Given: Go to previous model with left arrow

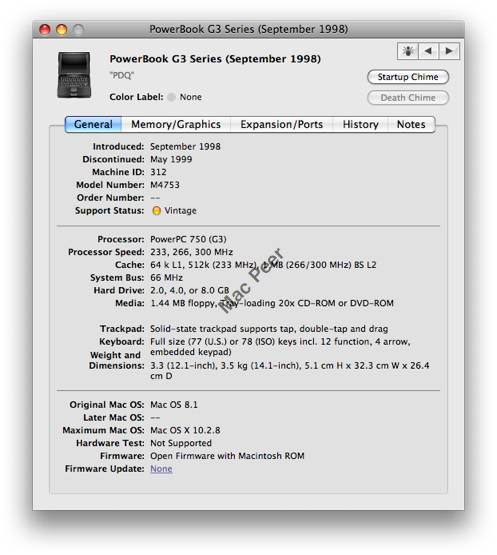Looking at the screenshot, I should click(x=428, y=51).
